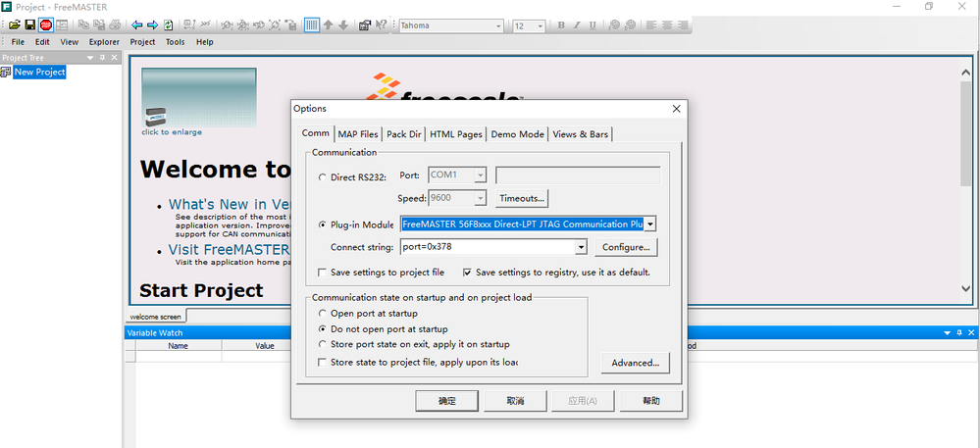The height and width of the screenshot is (448, 980).
Task: Open the Tahoma font dropdown
Action: coord(498,26)
